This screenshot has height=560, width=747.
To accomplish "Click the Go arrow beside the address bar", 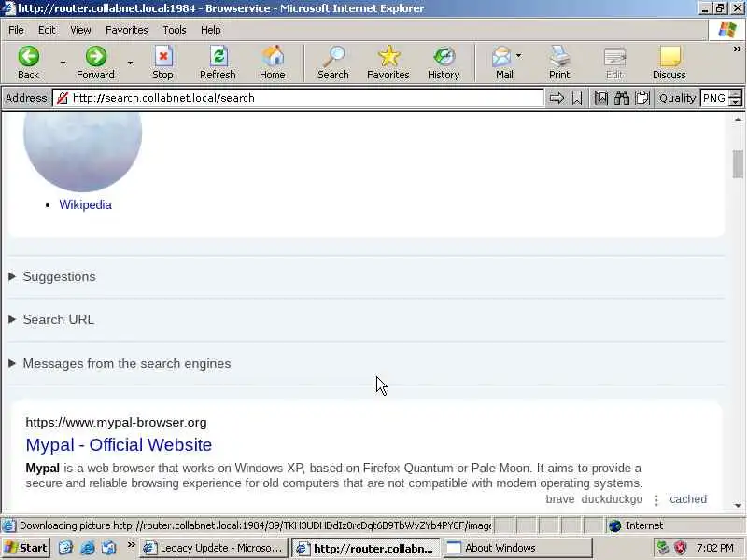I will (x=557, y=98).
